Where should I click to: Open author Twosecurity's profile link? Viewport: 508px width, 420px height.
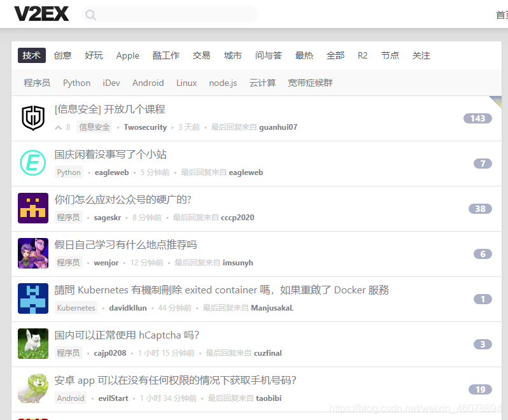pos(145,127)
